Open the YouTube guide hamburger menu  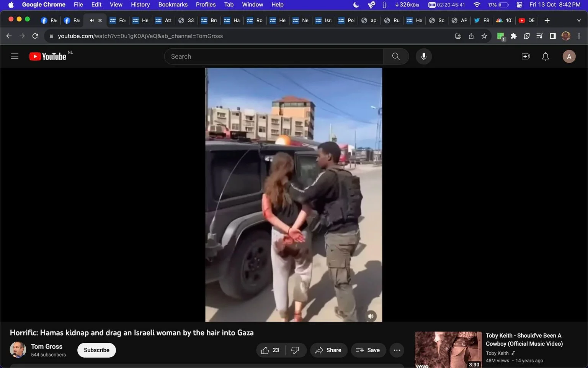15,56
